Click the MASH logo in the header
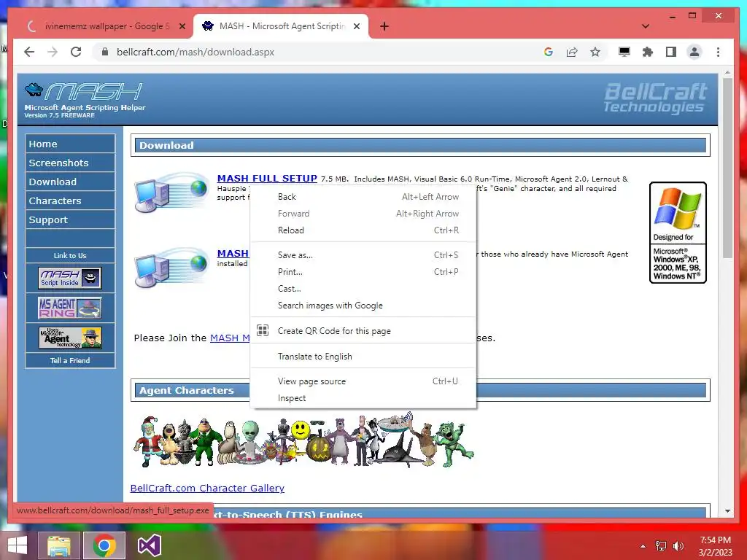747x560 pixels. click(x=85, y=100)
